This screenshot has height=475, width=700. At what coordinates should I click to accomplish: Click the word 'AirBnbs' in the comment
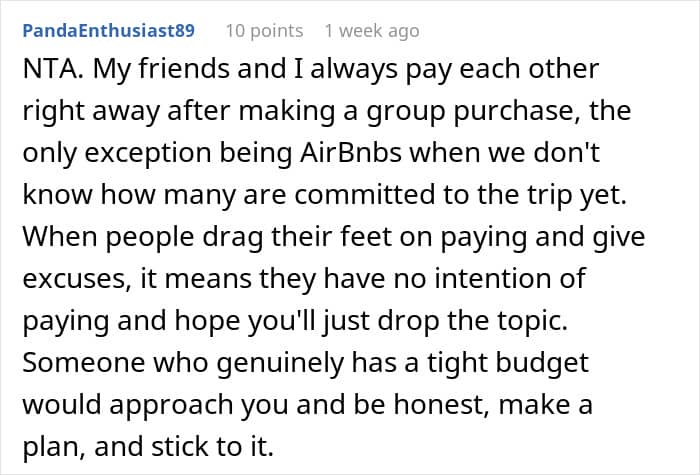pyautogui.click(x=350, y=153)
